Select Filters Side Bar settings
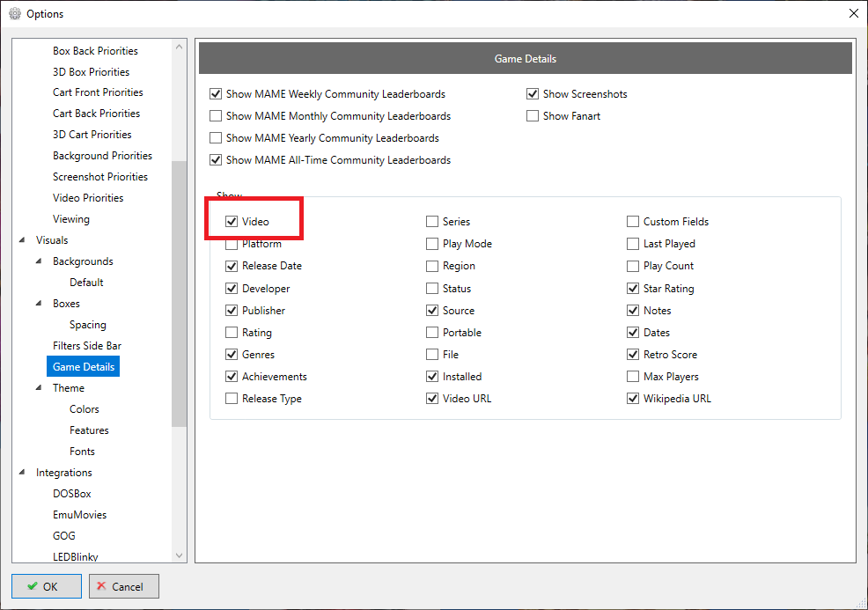 click(x=87, y=346)
